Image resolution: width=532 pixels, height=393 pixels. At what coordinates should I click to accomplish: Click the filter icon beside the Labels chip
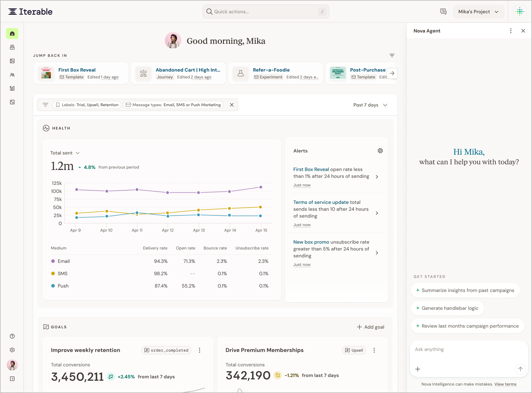(x=45, y=105)
